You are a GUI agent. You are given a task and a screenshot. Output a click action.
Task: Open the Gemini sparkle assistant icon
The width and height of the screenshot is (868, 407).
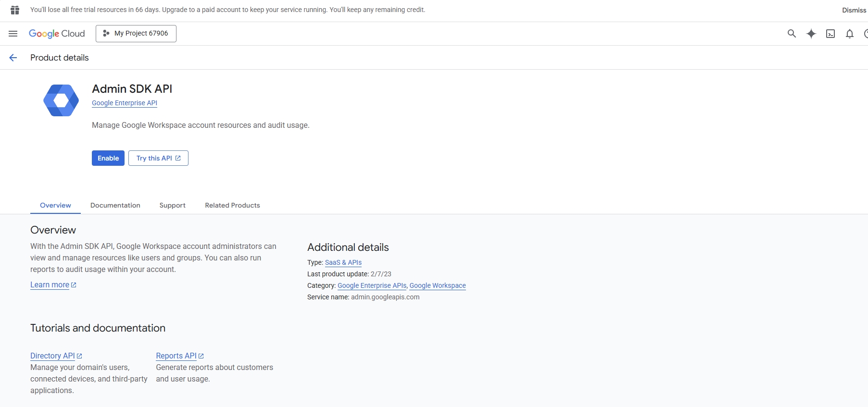click(811, 34)
